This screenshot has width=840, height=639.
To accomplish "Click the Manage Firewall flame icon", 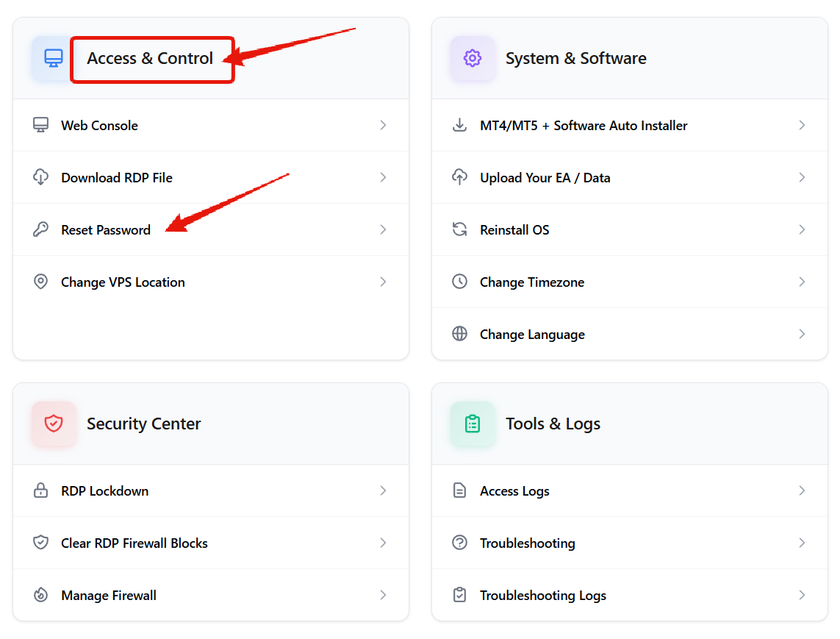I will coord(40,595).
